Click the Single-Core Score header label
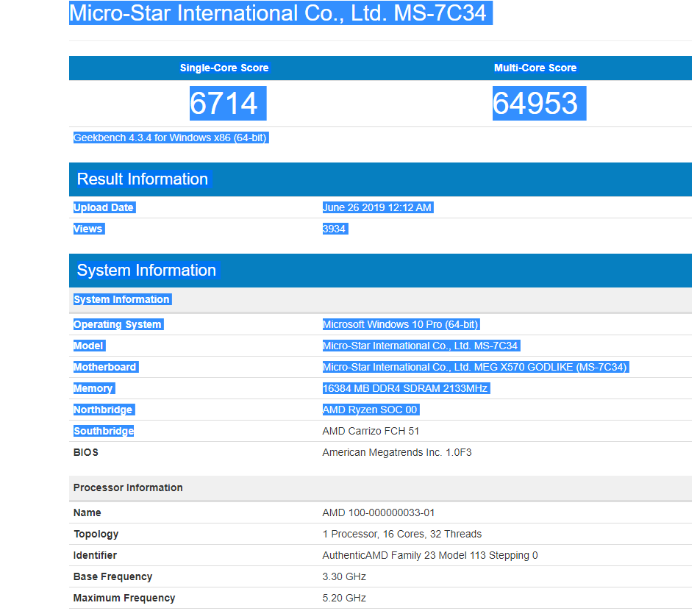 [224, 68]
